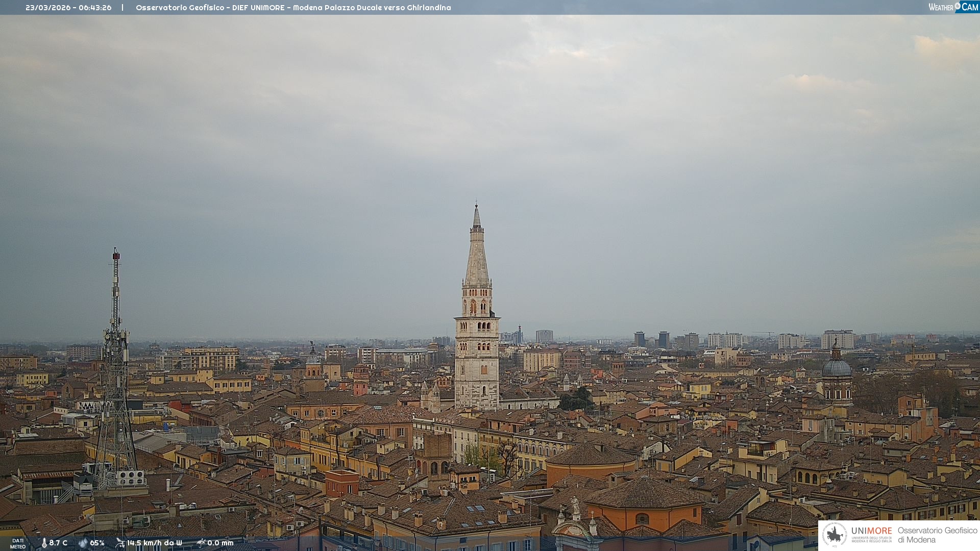Click the humidity water droplets icon
This screenshot has height=551, width=980.
click(x=83, y=543)
